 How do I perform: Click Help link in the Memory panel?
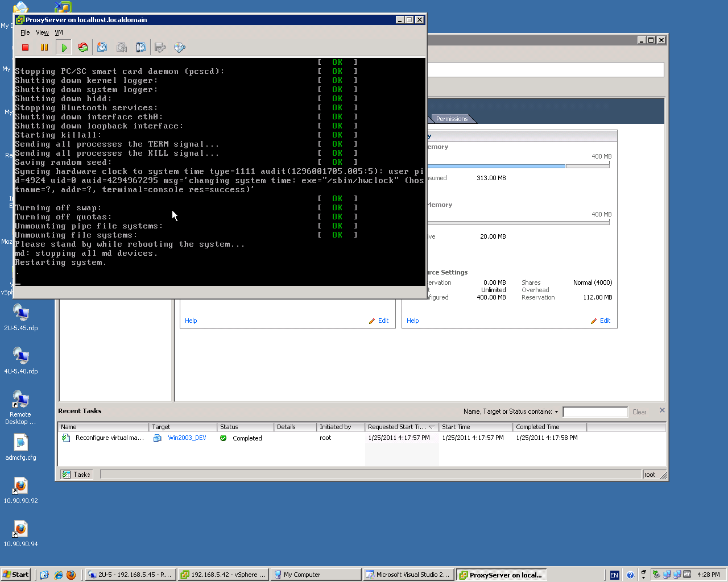pyautogui.click(x=413, y=321)
